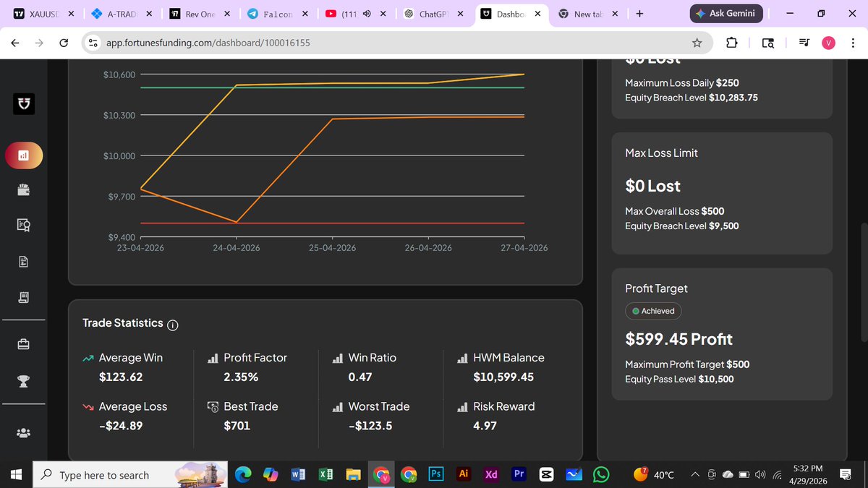Click the 40°C weather widget
This screenshot has height=488, width=868.
654,475
